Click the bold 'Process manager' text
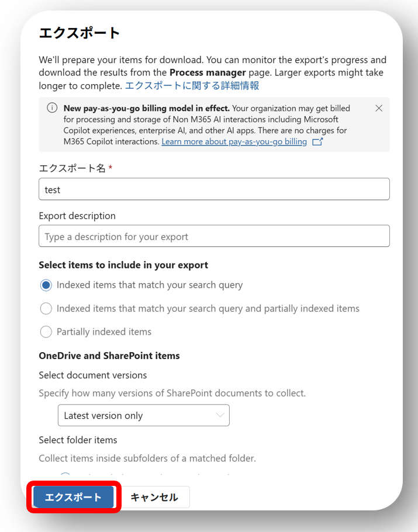 (x=208, y=73)
